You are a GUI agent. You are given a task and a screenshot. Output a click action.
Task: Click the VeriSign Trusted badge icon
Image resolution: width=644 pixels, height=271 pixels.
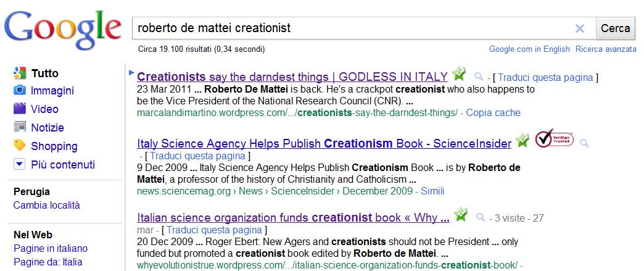[553, 140]
